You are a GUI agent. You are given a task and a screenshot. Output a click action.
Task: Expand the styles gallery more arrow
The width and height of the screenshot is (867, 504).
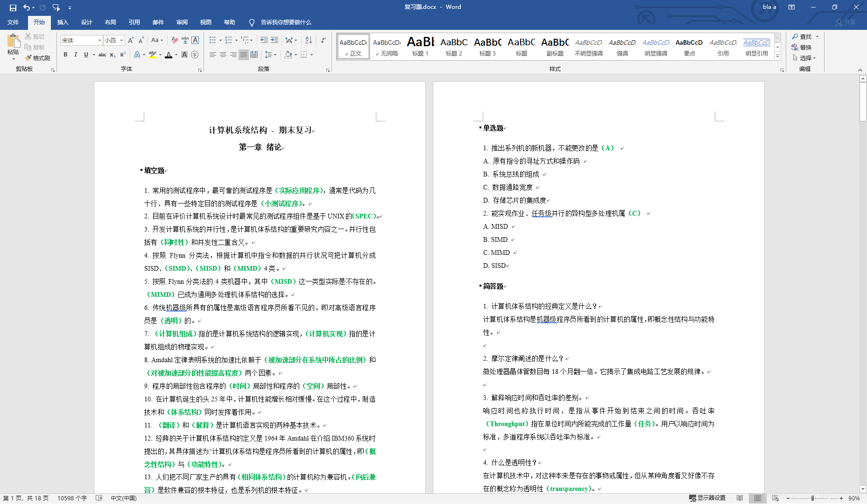(x=777, y=56)
